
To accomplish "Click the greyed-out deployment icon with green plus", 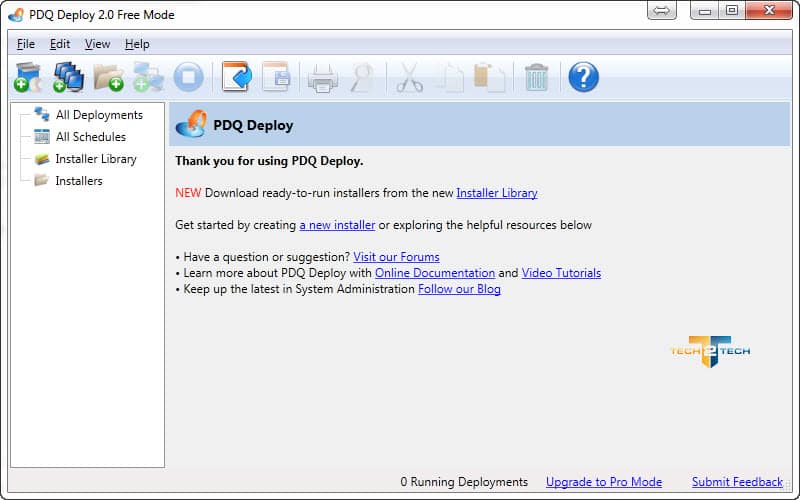I will [x=148, y=77].
